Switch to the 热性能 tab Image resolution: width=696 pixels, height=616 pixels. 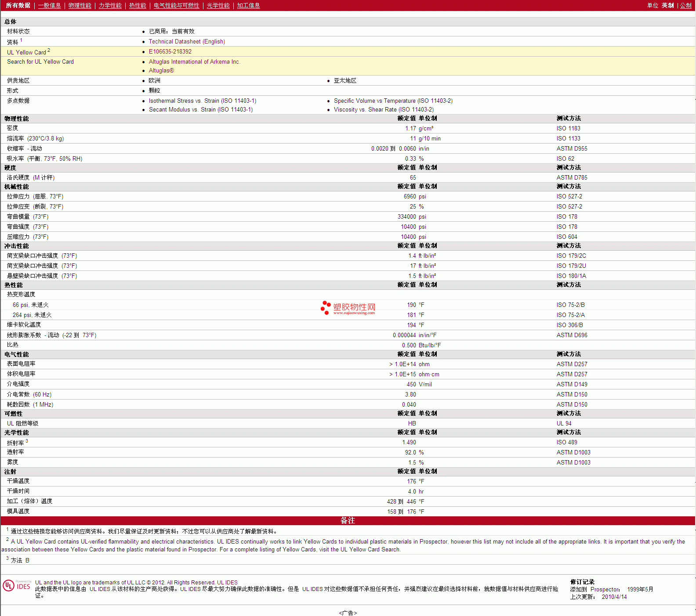(x=138, y=5)
